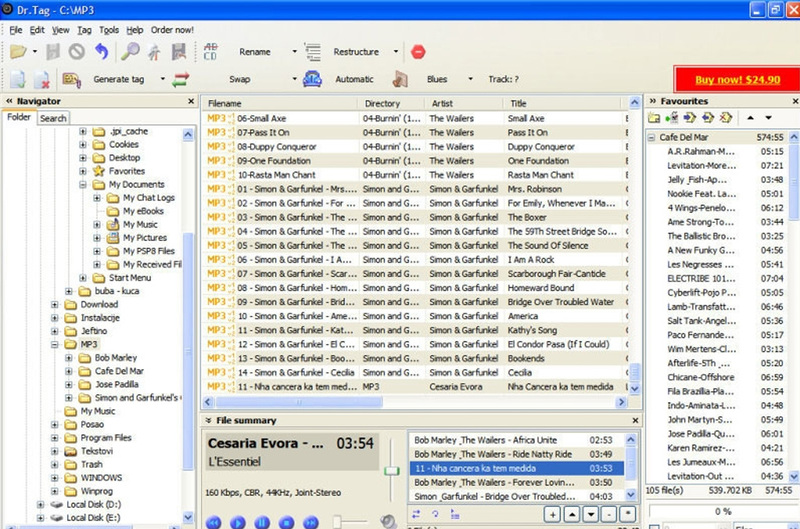Viewport: 800px width, 529px height.
Task: Click playlist move-up triangle button
Action: [571, 514]
